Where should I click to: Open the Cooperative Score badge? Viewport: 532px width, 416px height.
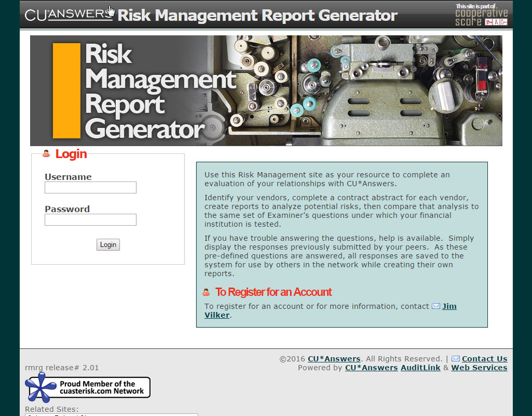point(482,15)
